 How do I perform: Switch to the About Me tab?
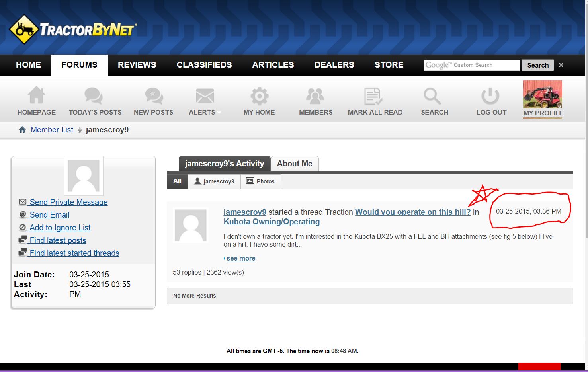[x=295, y=164]
